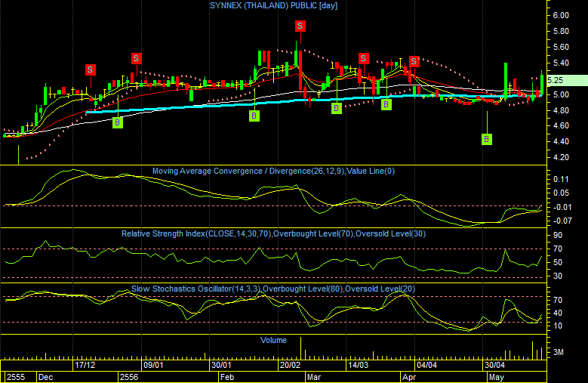588x383 pixels.
Task: Click the 10 Stochastics scale value
Action: click(558, 326)
